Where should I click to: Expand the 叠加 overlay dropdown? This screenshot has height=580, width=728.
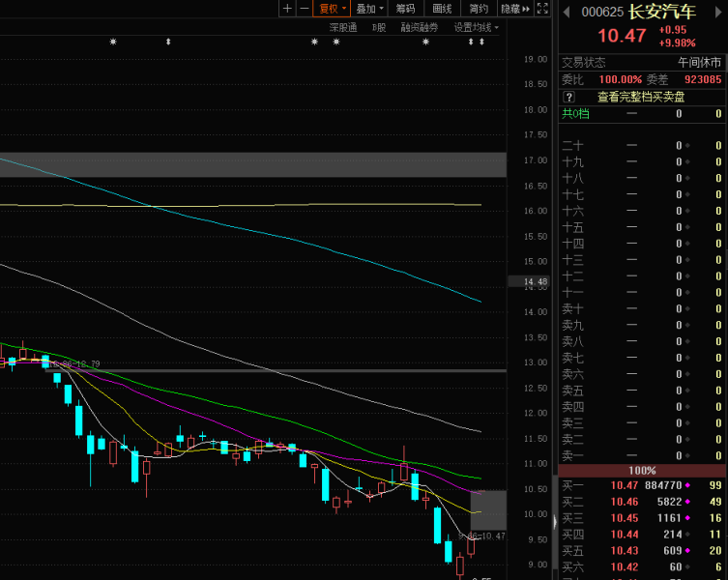click(x=370, y=9)
